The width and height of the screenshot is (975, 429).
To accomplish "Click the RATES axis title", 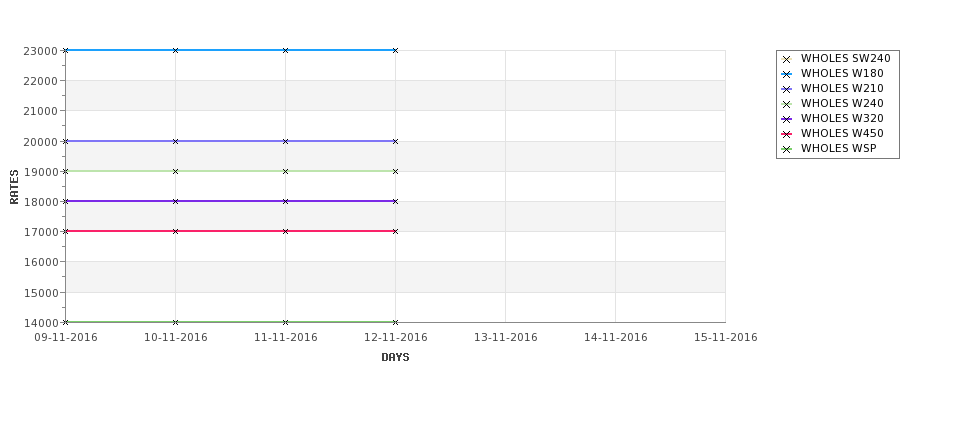I will pyautogui.click(x=14, y=187).
